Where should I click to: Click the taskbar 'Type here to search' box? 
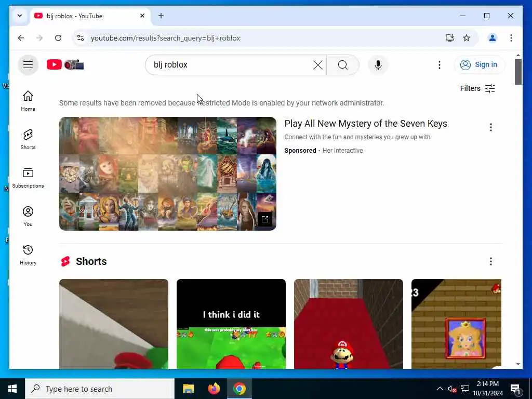coord(100,389)
